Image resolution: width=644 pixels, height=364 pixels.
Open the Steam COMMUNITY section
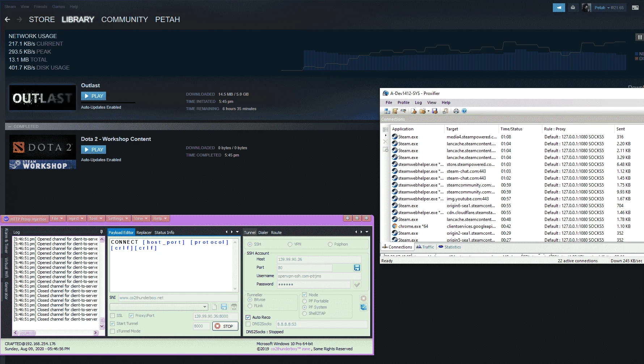125,20
